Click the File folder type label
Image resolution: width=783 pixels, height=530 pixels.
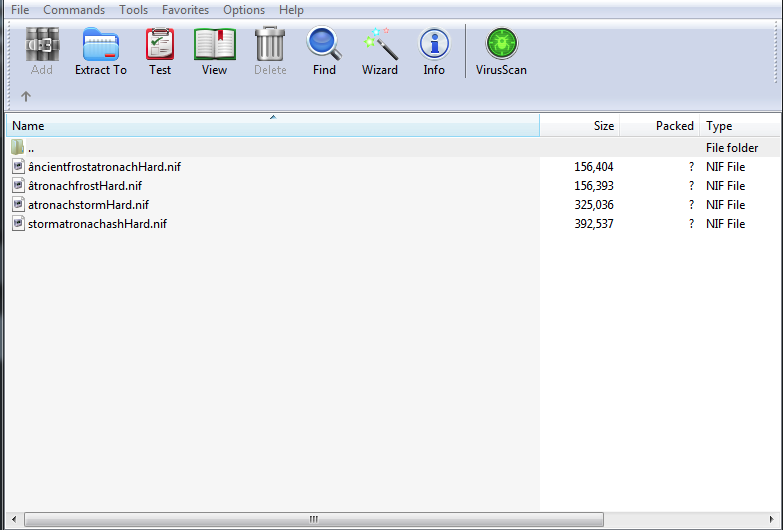[732, 148]
